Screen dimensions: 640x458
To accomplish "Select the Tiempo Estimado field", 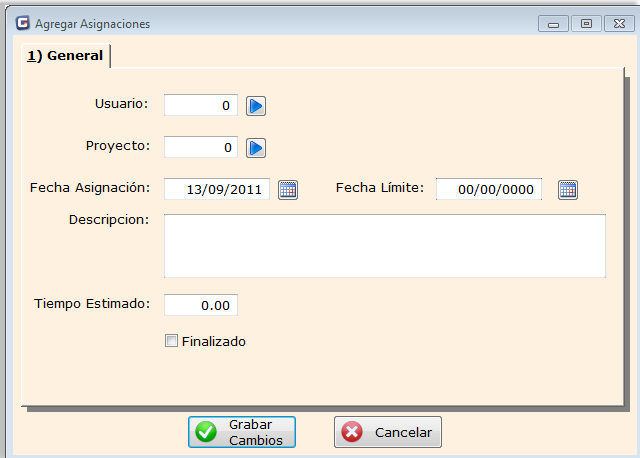I will point(201,305).
